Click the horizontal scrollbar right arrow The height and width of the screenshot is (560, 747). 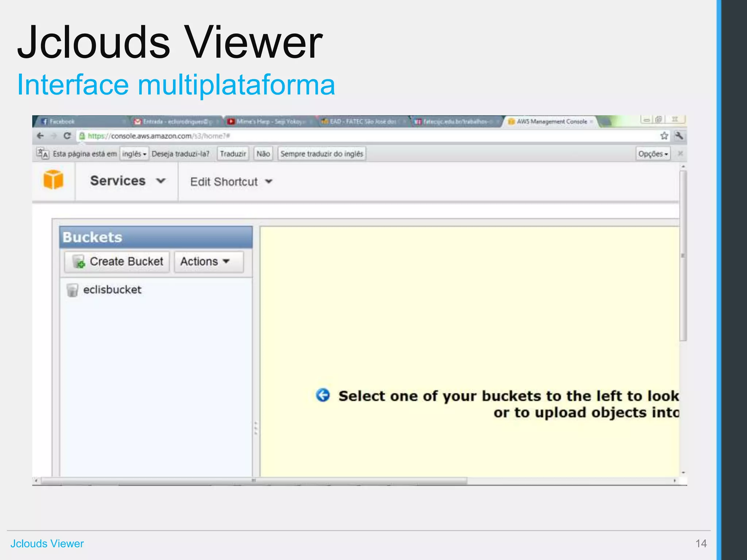(674, 481)
